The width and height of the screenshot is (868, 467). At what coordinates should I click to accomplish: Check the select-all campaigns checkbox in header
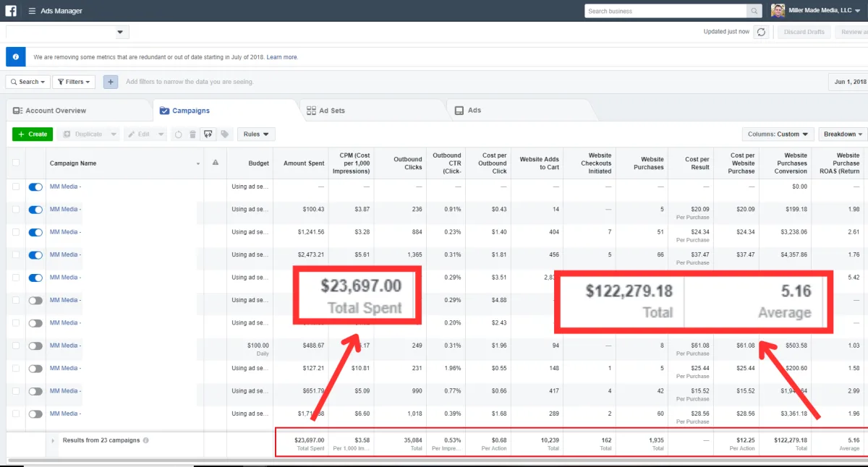tap(16, 163)
